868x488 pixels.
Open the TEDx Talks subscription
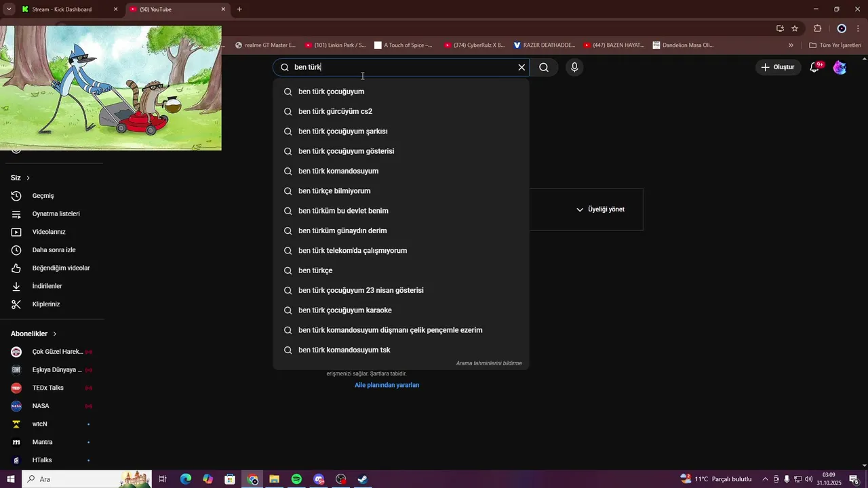click(x=52, y=388)
